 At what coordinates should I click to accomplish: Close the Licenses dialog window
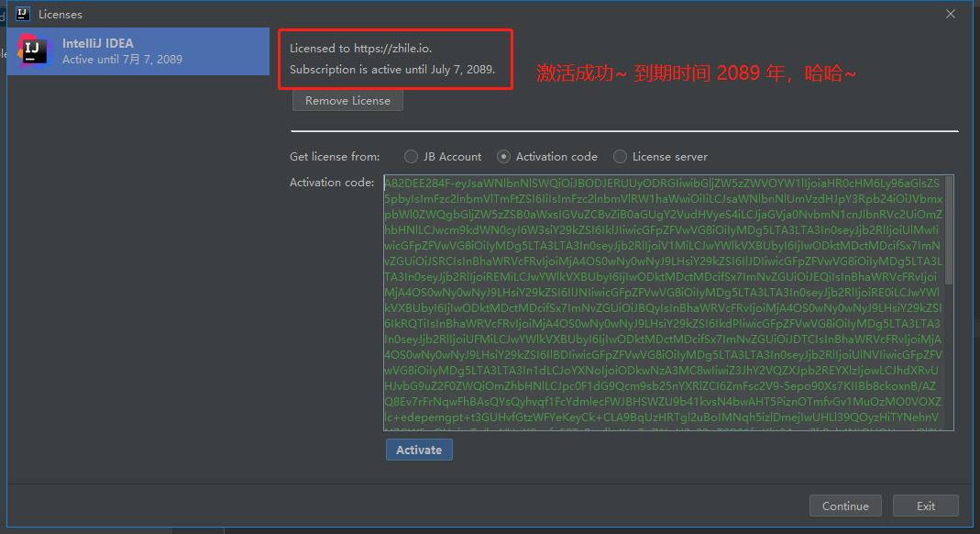pos(951,14)
